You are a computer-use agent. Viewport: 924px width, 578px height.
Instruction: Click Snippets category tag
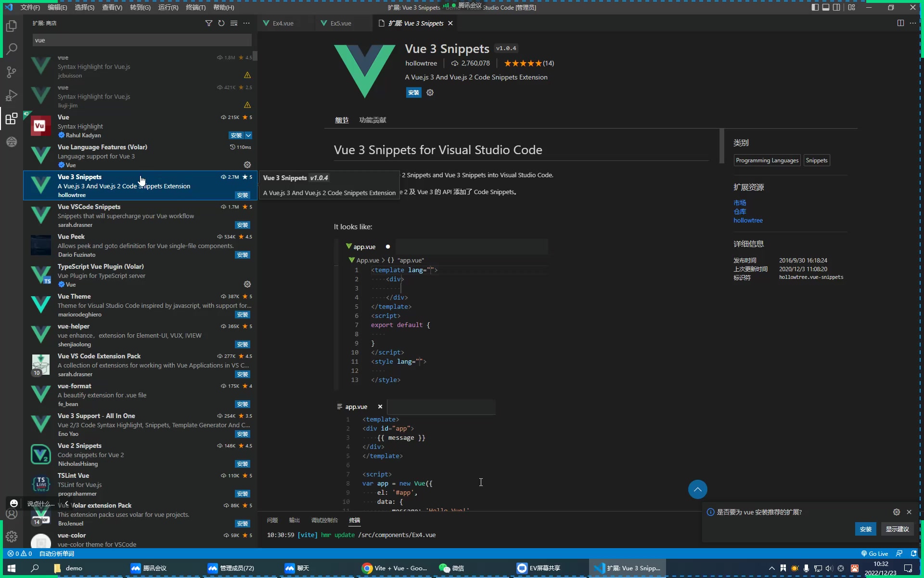[x=817, y=160]
